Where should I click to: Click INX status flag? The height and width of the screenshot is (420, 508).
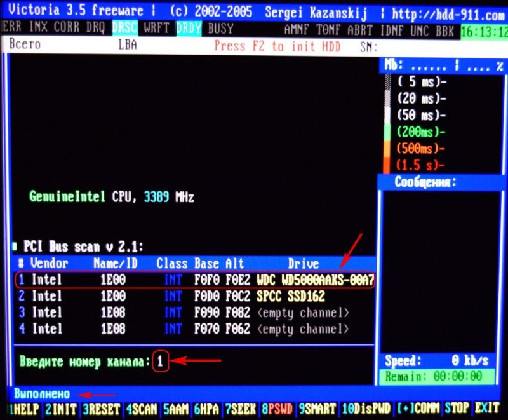click(x=38, y=27)
